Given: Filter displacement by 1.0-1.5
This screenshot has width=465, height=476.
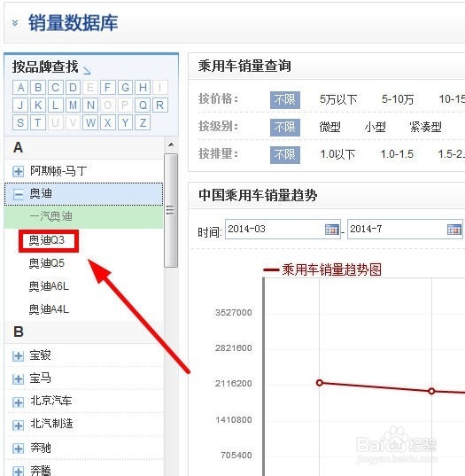Looking at the screenshot, I should point(397,154).
